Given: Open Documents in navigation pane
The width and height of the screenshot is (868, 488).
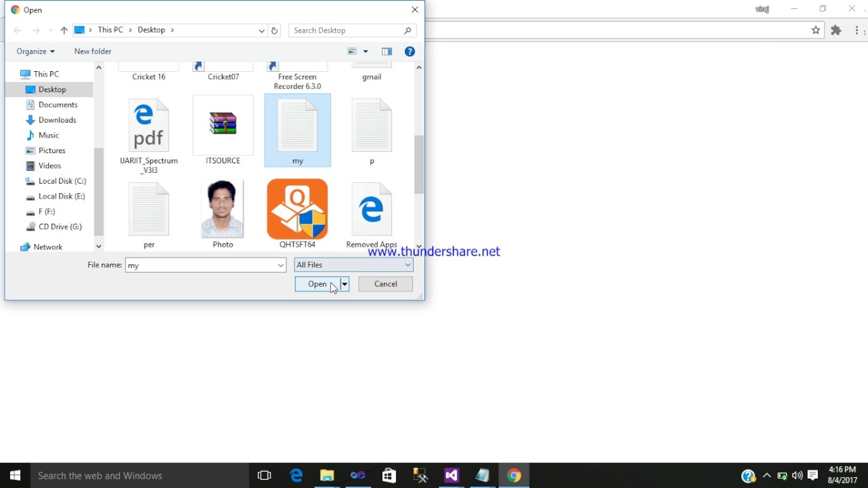Looking at the screenshot, I should point(58,104).
